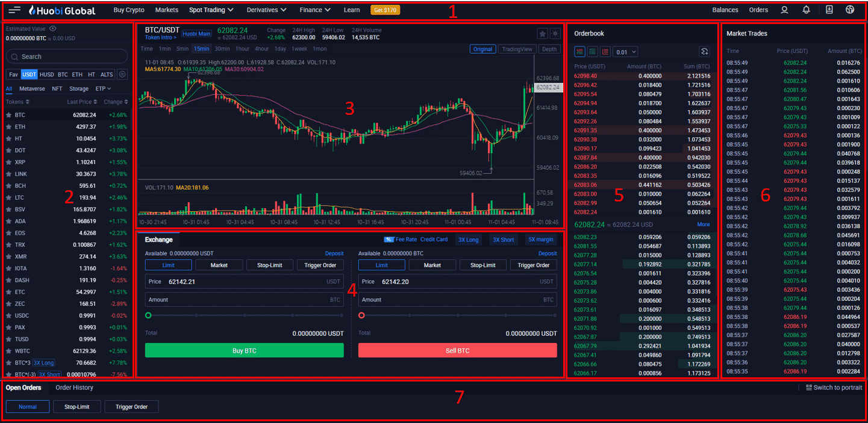Add BTC/USDT to favorites with star button

coord(542,34)
